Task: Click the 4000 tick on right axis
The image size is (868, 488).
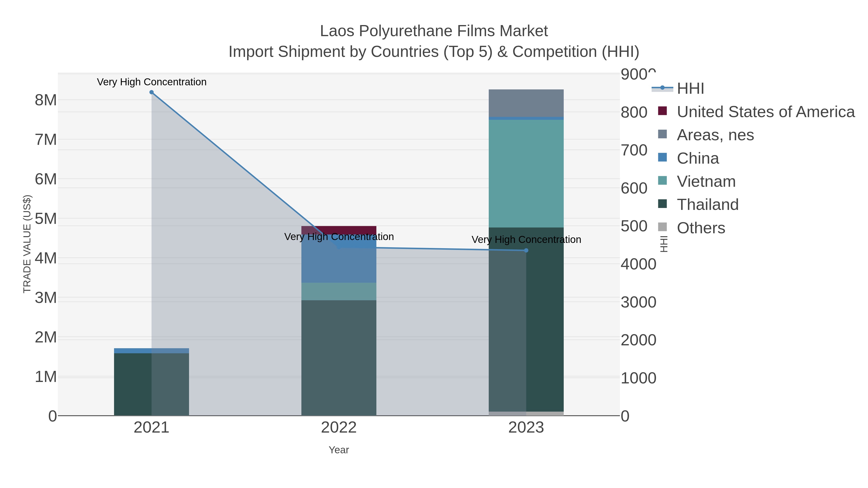Action: [638, 264]
